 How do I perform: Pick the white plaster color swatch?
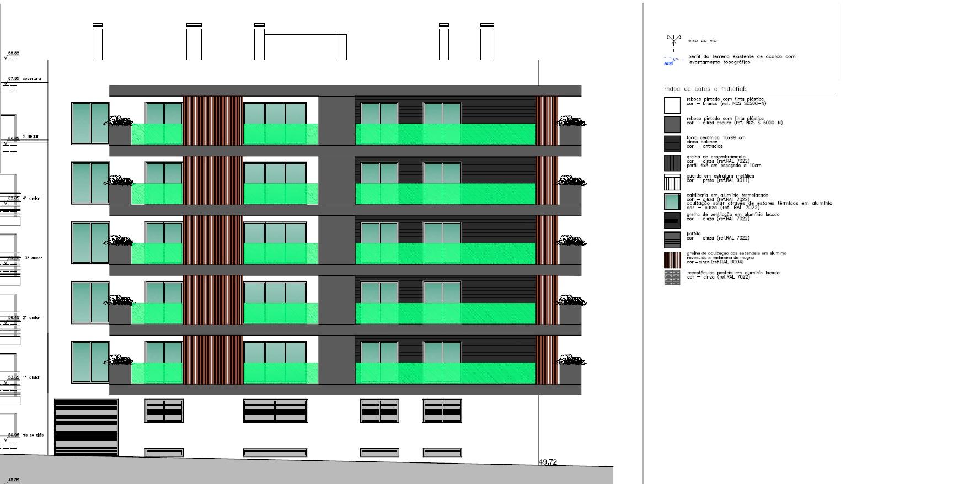[672, 105]
